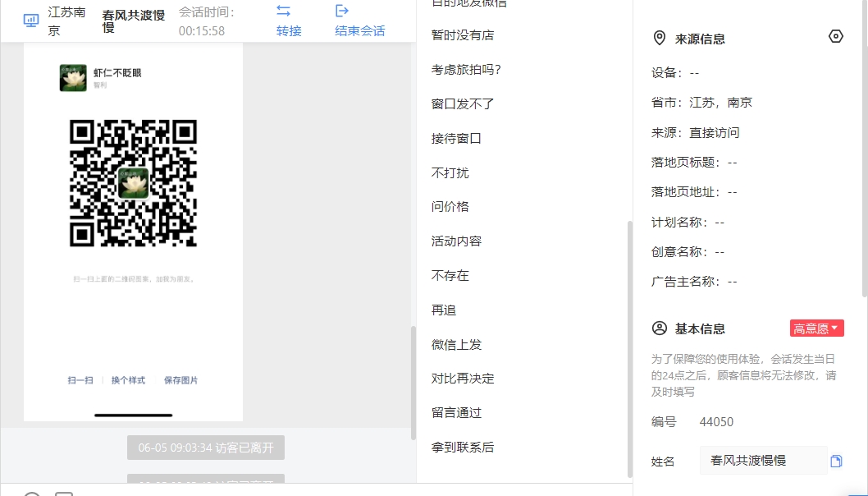Click the 基本信息 section heading

[700, 328]
